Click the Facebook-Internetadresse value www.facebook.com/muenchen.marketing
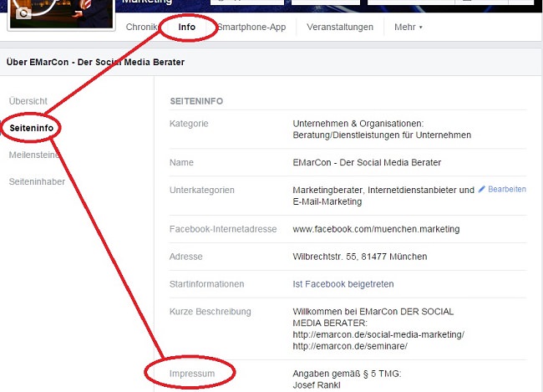The image size is (543, 392). coord(376,229)
